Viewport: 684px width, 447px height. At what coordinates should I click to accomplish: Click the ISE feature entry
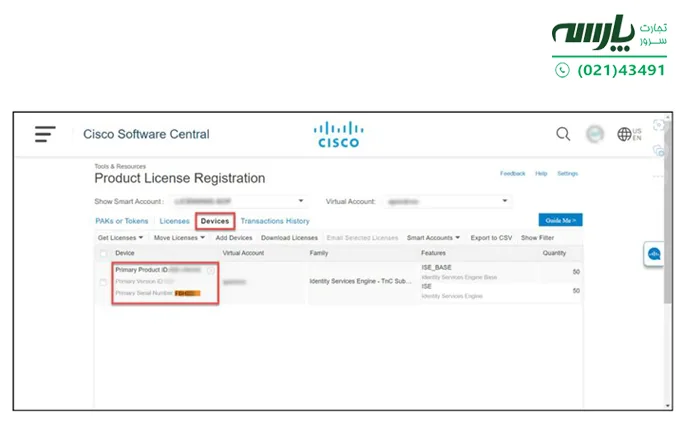[x=426, y=287]
